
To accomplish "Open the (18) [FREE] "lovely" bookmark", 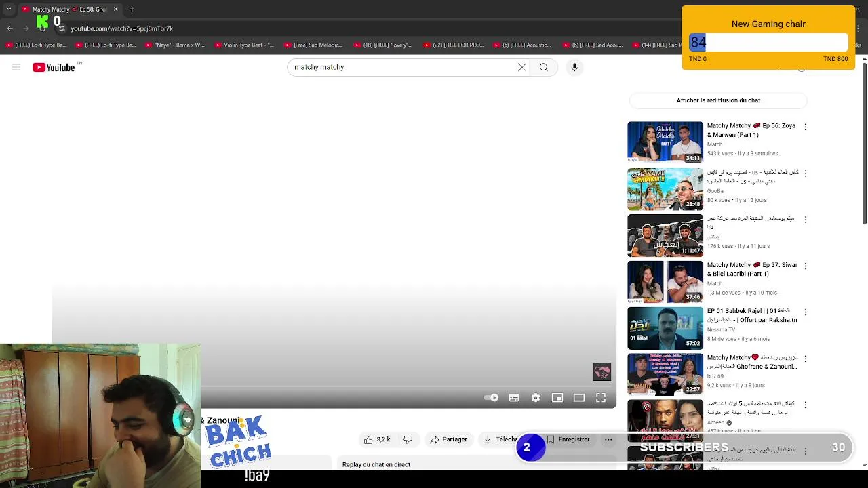I will point(383,45).
